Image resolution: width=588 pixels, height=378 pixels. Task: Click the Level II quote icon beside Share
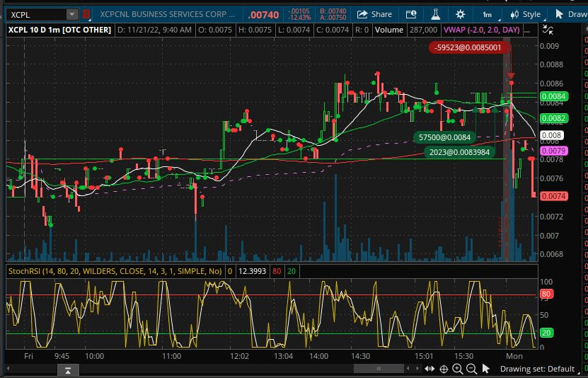pyautogui.click(x=411, y=14)
